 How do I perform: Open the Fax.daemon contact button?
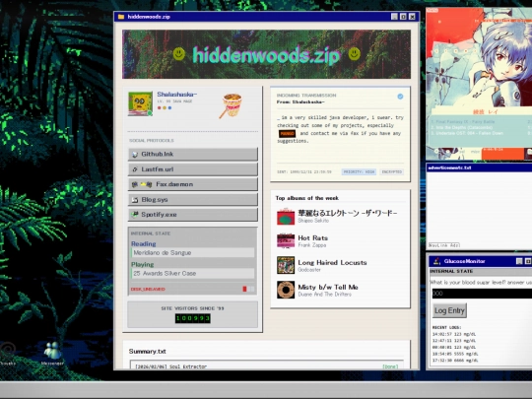[x=193, y=184]
